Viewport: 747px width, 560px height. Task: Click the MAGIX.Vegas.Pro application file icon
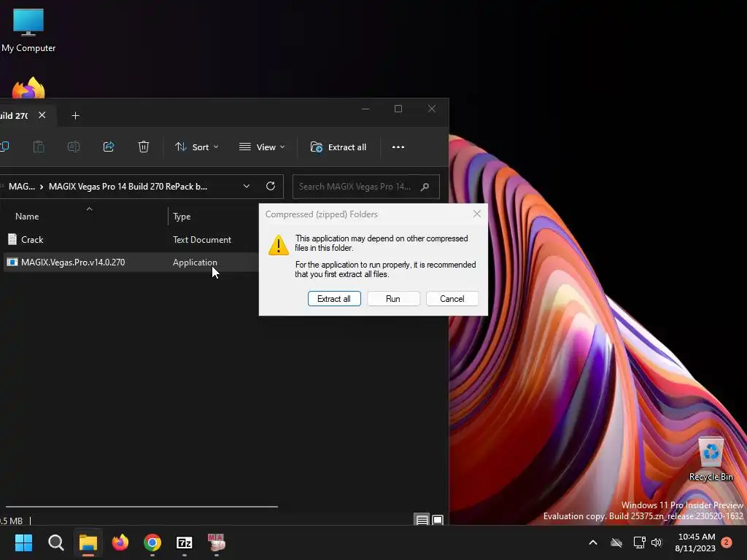(x=12, y=262)
